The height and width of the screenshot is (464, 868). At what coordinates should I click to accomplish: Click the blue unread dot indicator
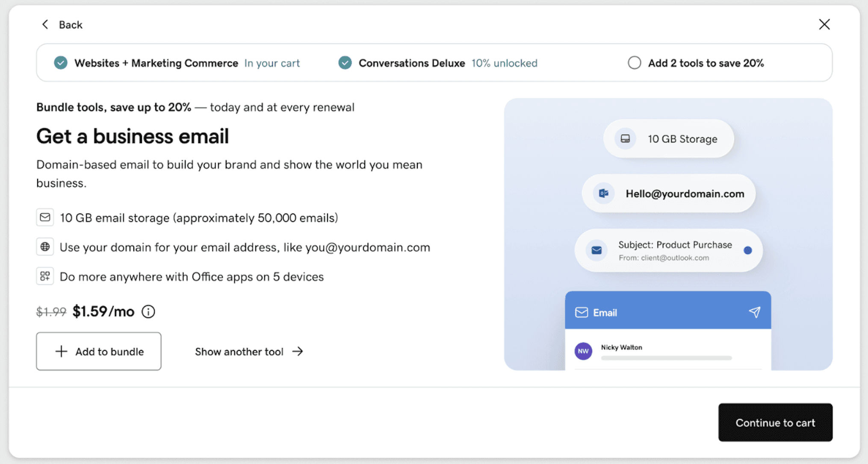tap(748, 250)
